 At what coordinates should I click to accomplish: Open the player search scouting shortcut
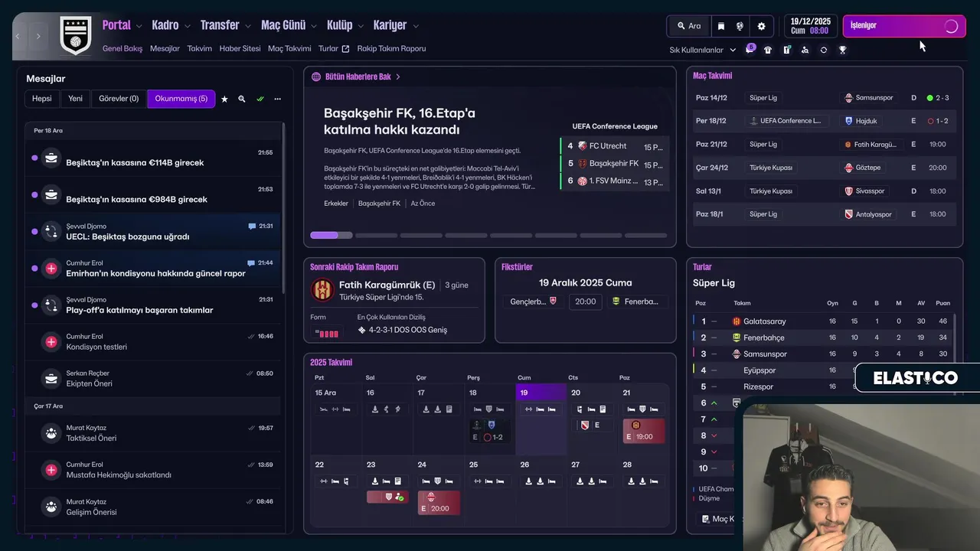click(805, 50)
